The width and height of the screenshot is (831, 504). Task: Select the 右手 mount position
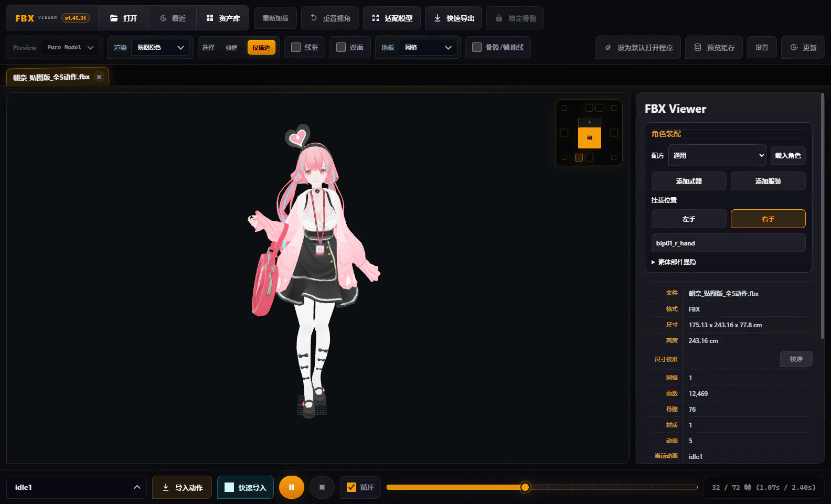click(x=768, y=219)
